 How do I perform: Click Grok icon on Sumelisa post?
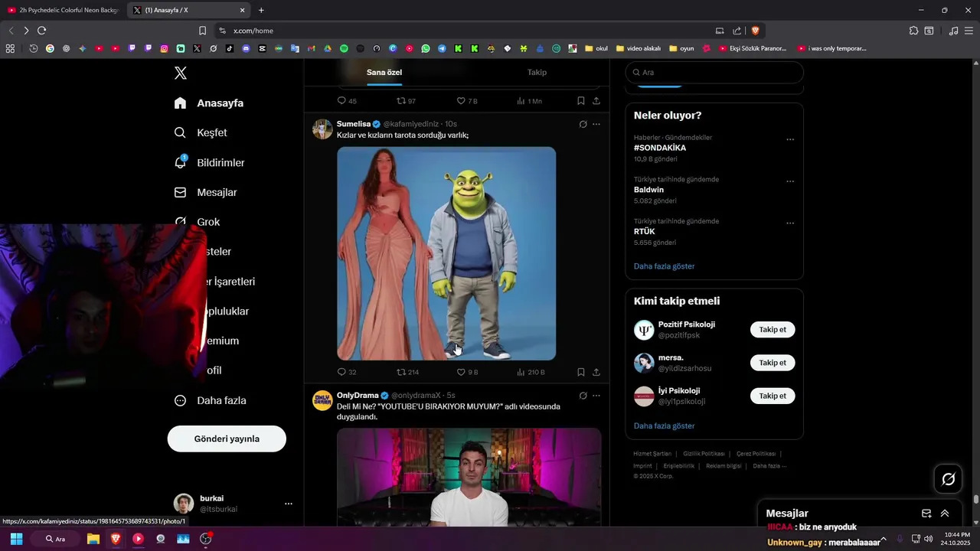pyautogui.click(x=583, y=124)
